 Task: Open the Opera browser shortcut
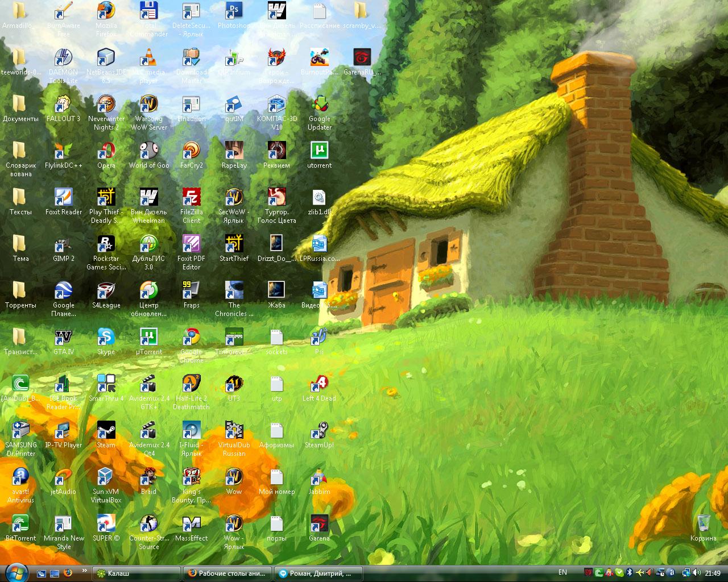pyautogui.click(x=106, y=155)
